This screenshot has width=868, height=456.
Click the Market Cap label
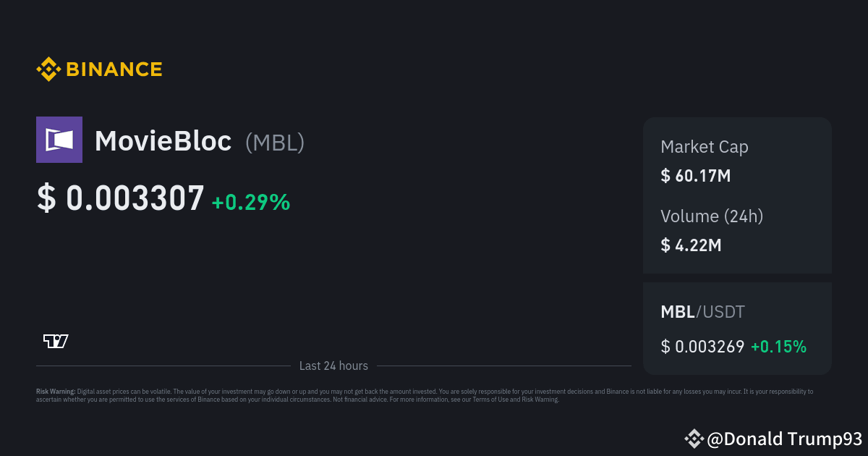(705, 147)
